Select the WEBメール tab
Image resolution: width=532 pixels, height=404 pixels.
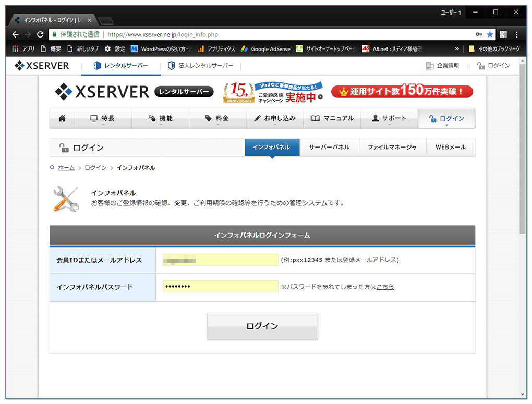point(450,147)
